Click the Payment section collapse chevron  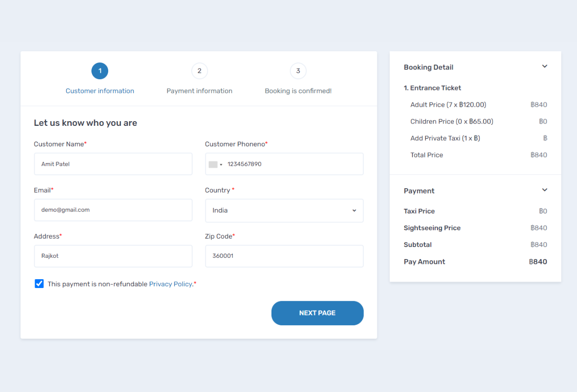(x=544, y=190)
